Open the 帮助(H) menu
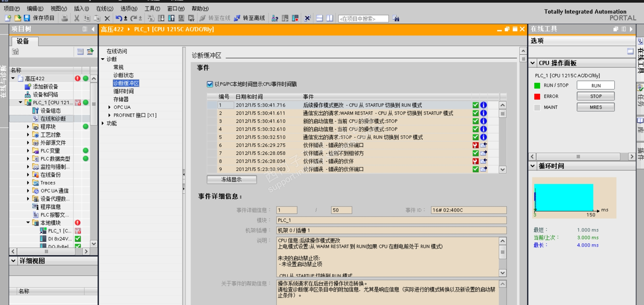The width and height of the screenshot is (644, 305). 200,9
